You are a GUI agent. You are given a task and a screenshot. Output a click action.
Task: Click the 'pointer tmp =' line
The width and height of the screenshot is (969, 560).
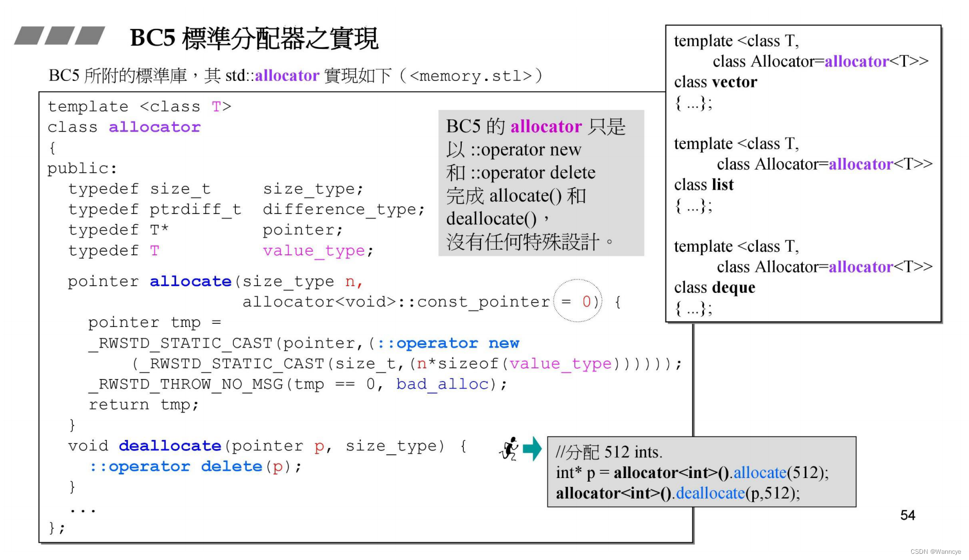(x=155, y=323)
